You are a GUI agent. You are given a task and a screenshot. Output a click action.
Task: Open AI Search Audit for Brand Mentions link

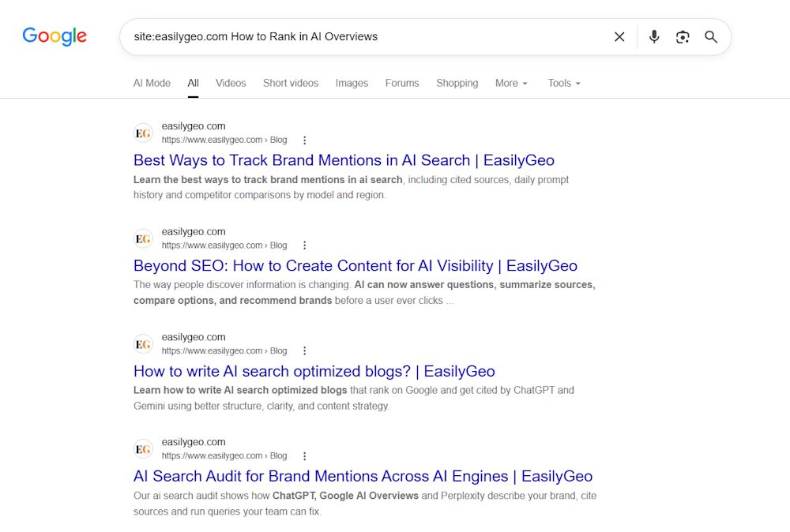(x=363, y=476)
